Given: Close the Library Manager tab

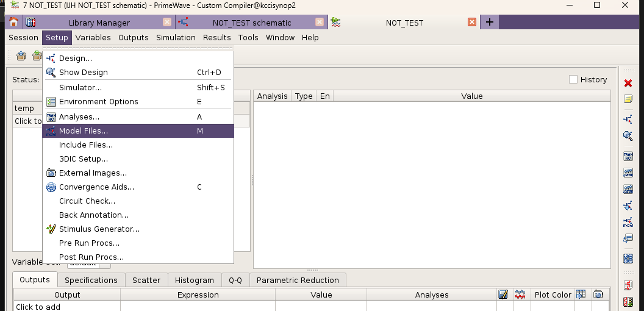Looking at the screenshot, I should [166, 22].
